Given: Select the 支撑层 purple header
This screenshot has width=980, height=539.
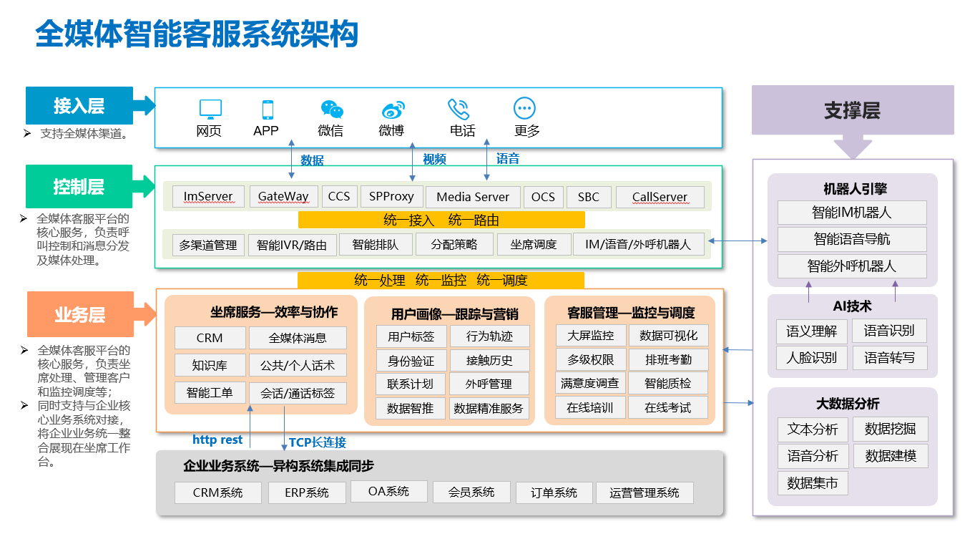Looking at the screenshot, I should coord(852,110).
